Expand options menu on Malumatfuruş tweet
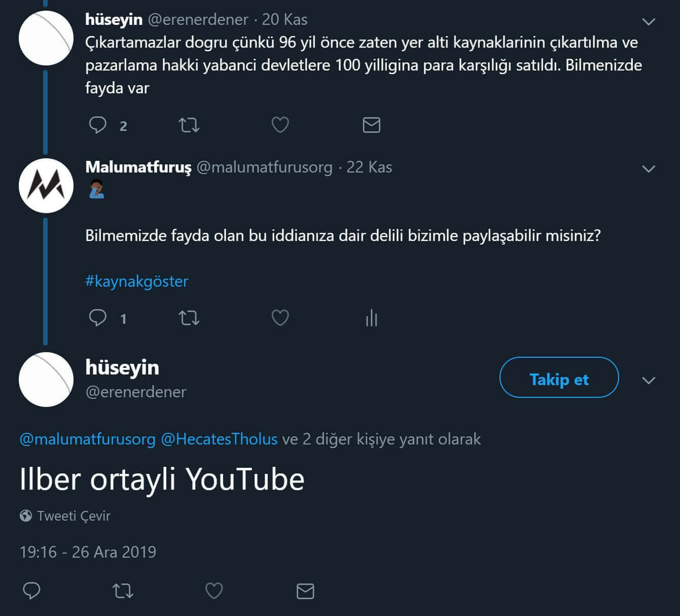This screenshot has width=680, height=616. pyautogui.click(x=649, y=168)
